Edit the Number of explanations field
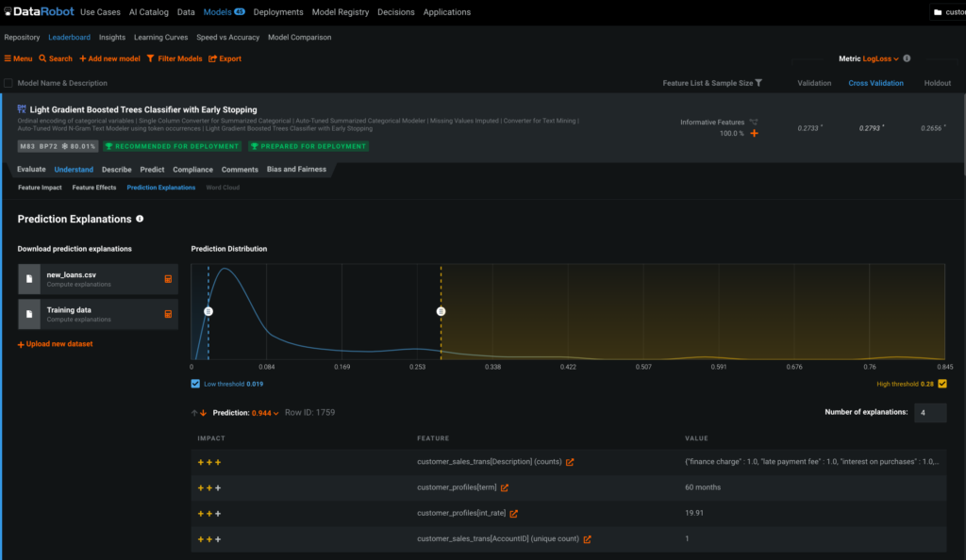This screenshot has height=560, width=966. pos(929,412)
